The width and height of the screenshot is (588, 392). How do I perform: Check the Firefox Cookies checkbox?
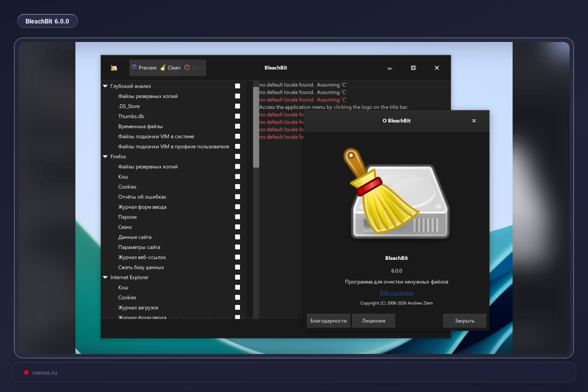[238, 187]
